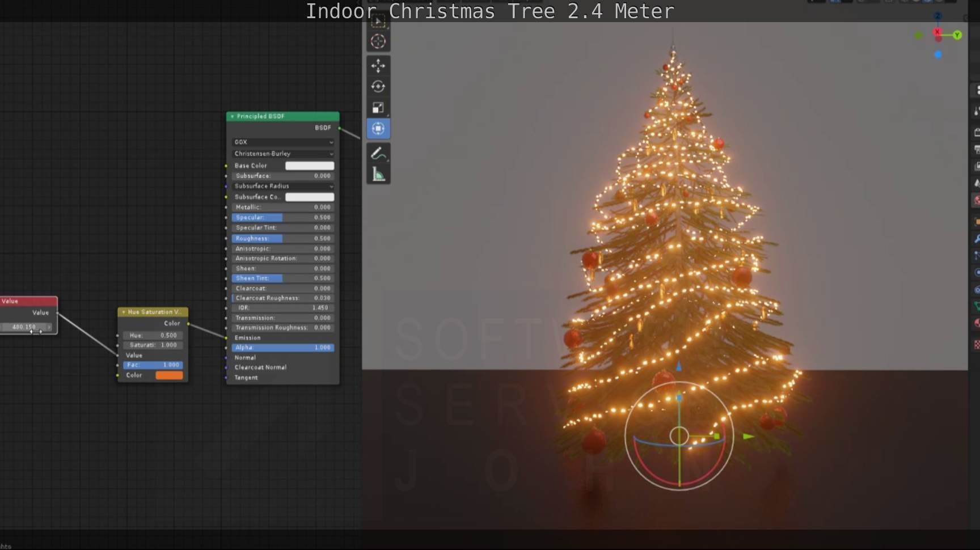This screenshot has width=980, height=550.
Task: Select the Principled BSDF node header
Action: tap(283, 116)
